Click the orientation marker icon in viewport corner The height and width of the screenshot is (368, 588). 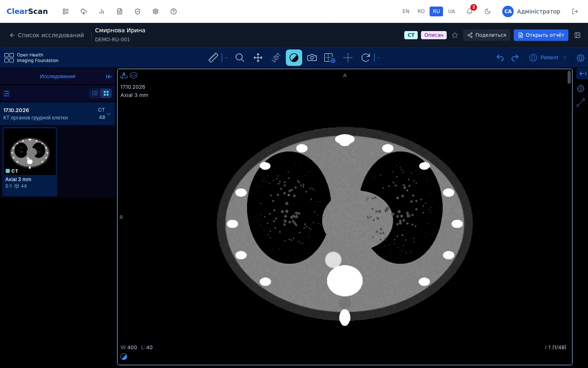tap(124, 75)
